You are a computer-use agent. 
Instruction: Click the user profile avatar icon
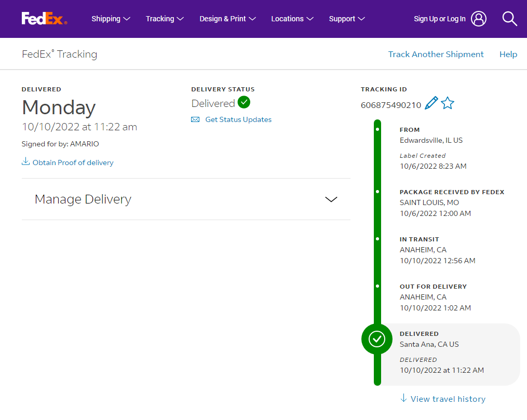[479, 19]
